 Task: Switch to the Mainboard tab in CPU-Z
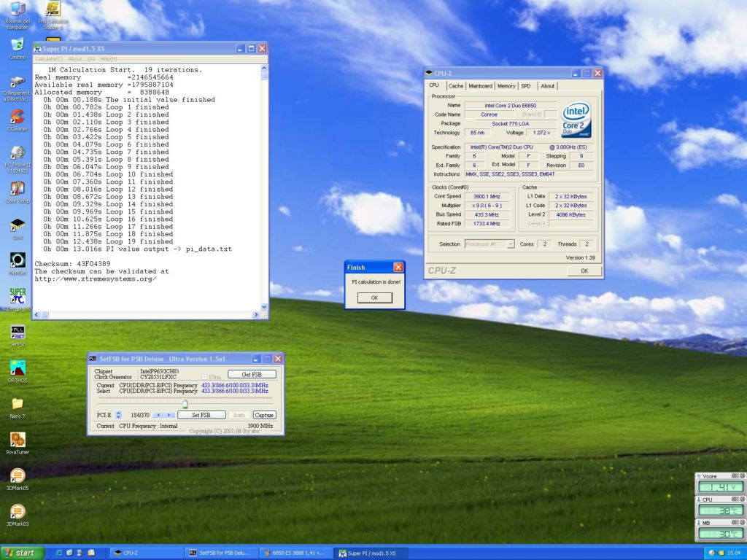pos(480,86)
